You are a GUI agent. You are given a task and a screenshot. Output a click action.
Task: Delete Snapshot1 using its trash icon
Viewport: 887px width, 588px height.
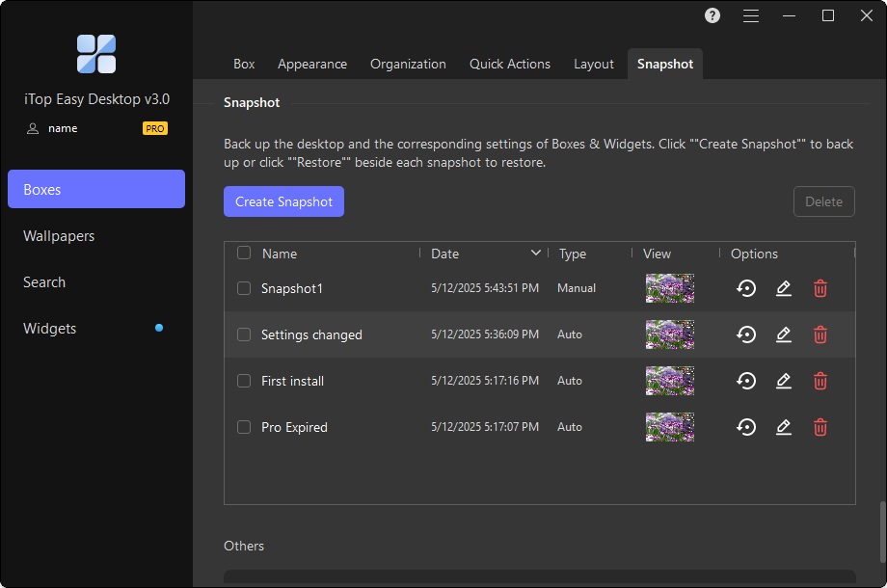pos(820,288)
